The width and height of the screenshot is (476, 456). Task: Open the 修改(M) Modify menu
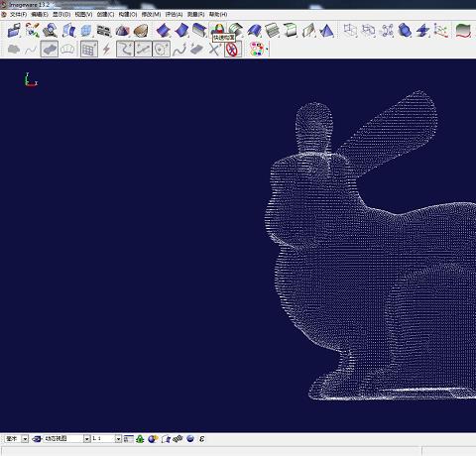pos(151,15)
